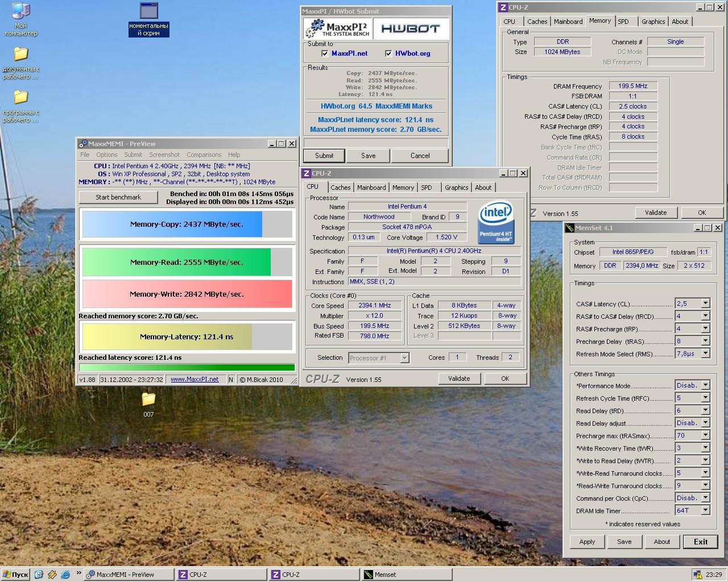Switch to MaxxMEMI - PreView taskbar button

129,575
